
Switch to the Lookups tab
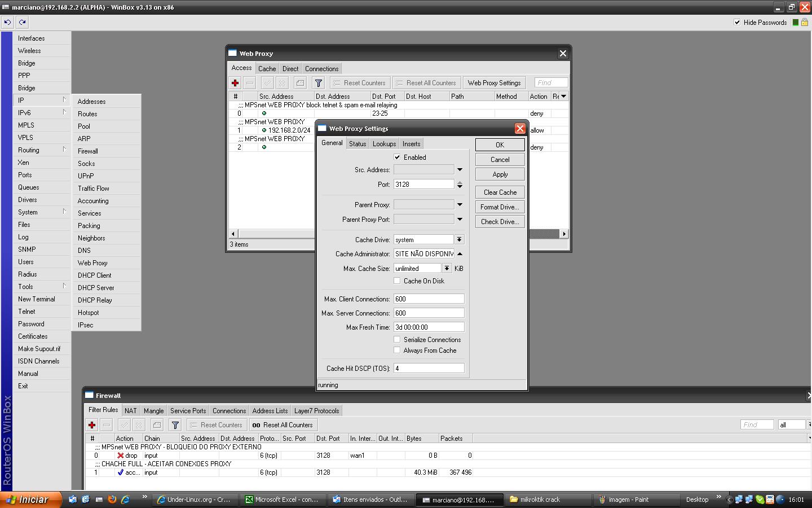click(x=384, y=144)
